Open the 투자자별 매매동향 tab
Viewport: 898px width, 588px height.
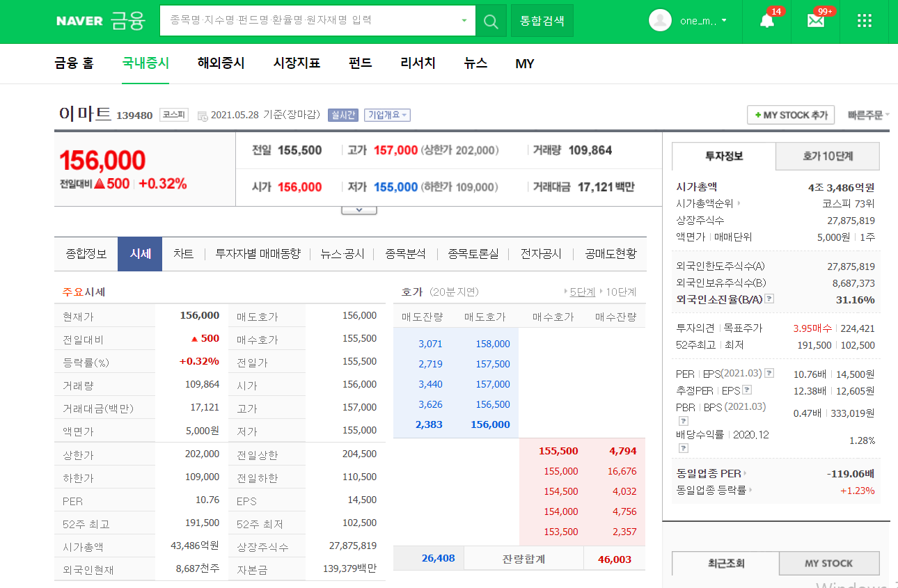click(x=258, y=254)
